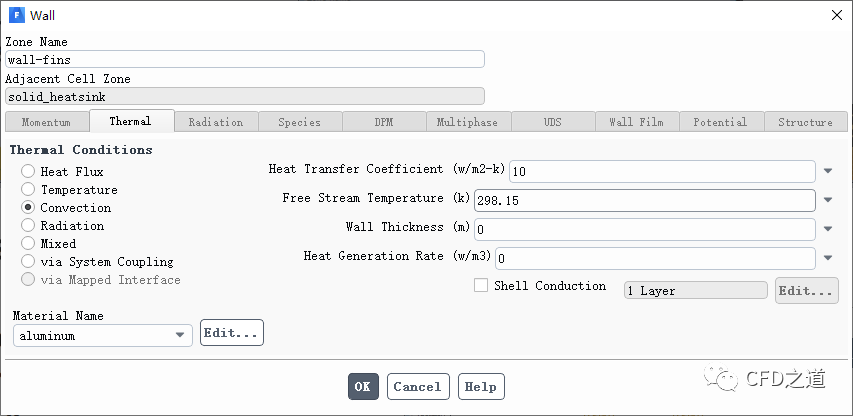
Task: Edit the aluminum material properties
Action: 231,333
